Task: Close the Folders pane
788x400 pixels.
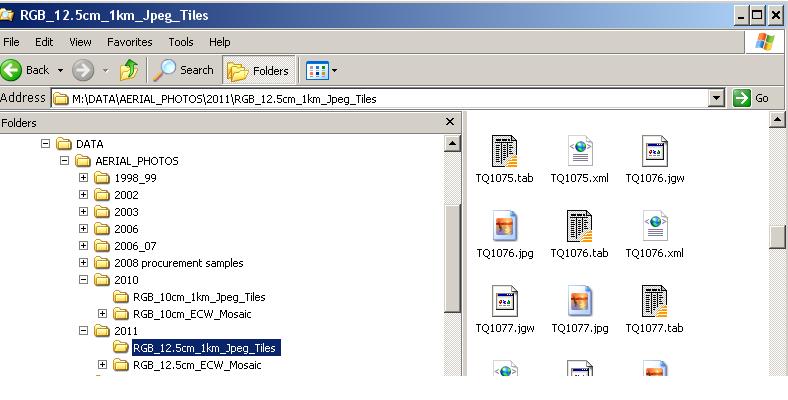Action: click(450, 122)
